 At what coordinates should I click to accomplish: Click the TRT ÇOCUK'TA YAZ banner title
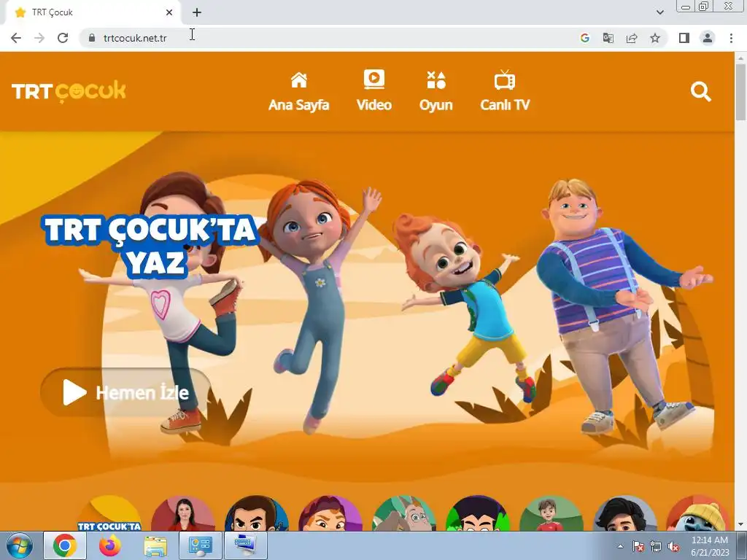(x=152, y=246)
